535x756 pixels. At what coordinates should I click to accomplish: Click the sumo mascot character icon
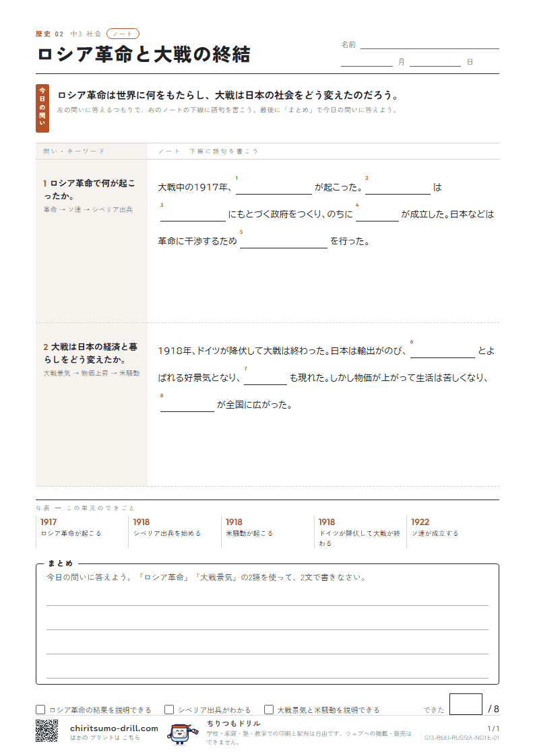coord(182,734)
